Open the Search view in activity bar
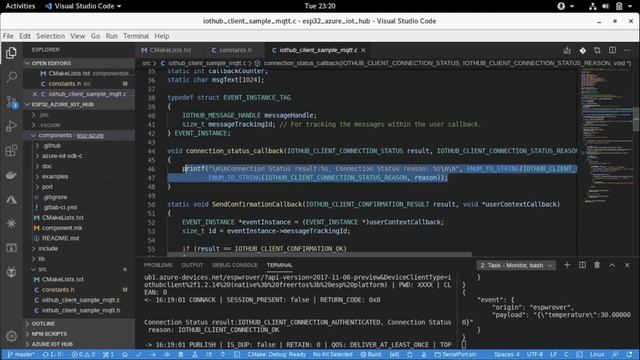This screenshot has height=360, width=640. coord(11,77)
